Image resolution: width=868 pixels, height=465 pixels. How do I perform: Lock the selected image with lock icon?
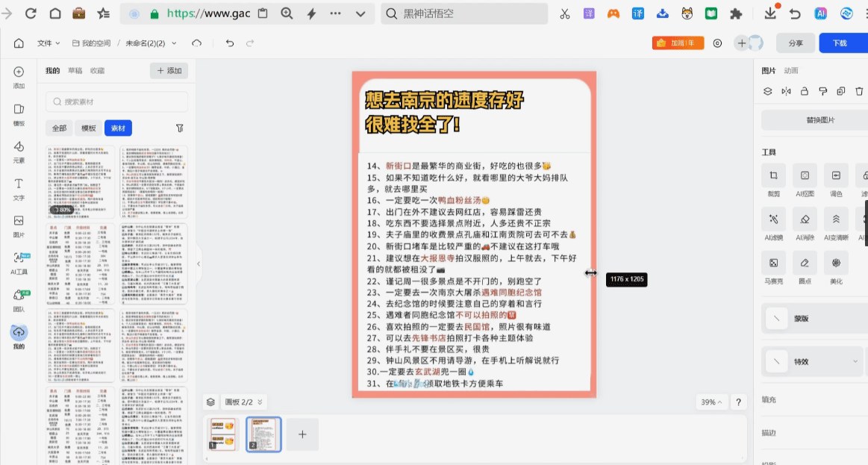pos(805,91)
